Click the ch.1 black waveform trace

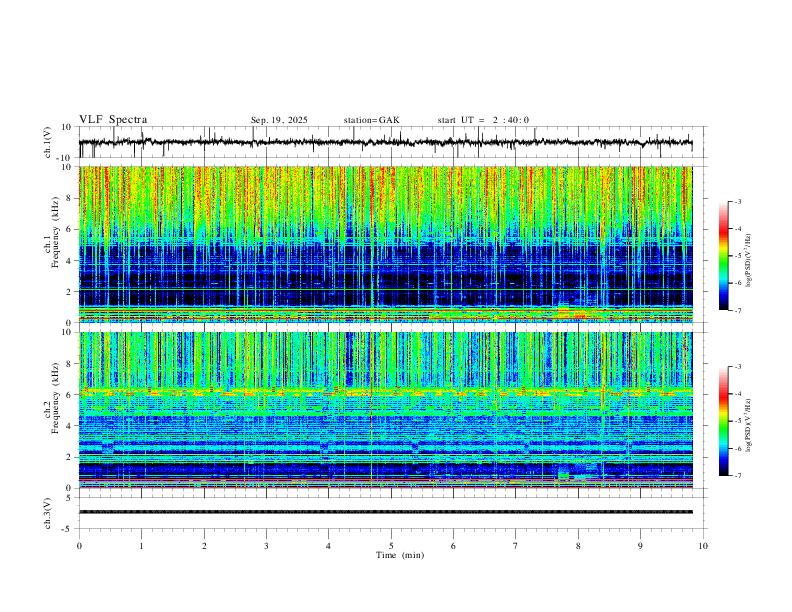pos(385,142)
